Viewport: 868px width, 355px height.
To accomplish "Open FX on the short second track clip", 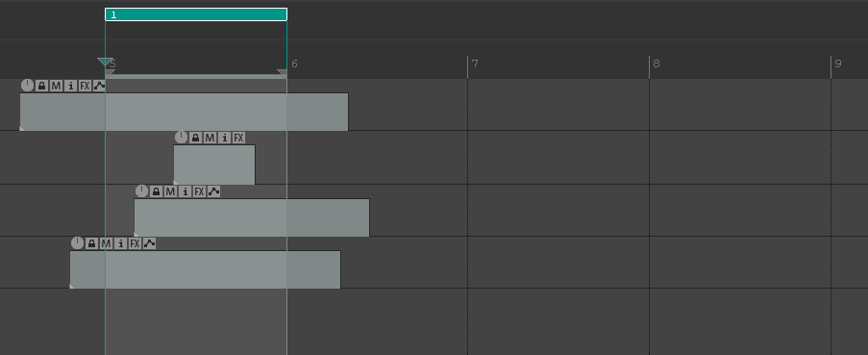I will point(238,138).
